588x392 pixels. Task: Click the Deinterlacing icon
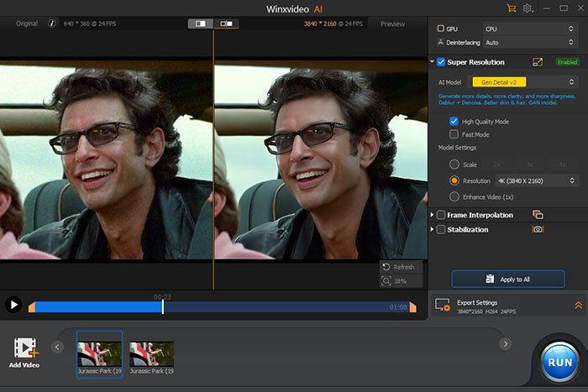[x=441, y=42]
